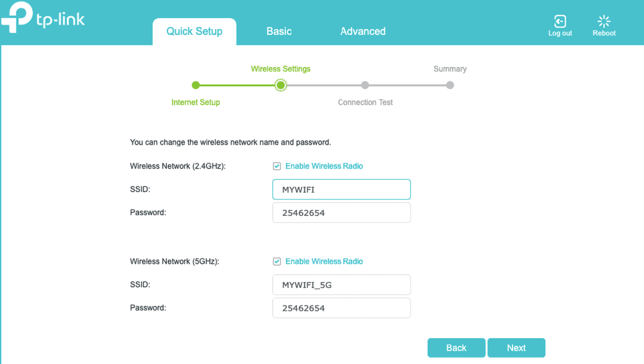This screenshot has height=364, width=644.
Task: Disable the 2.4GHz Enable Wireless Radio checkbox
Action: pyautogui.click(x=277, y=166)
